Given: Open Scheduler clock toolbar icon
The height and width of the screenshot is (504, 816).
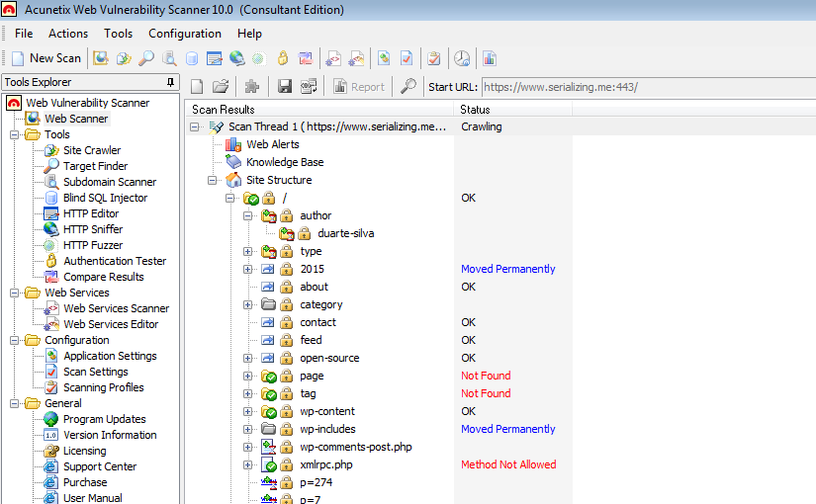Looking at the screenshot, I should coord(462,58).
